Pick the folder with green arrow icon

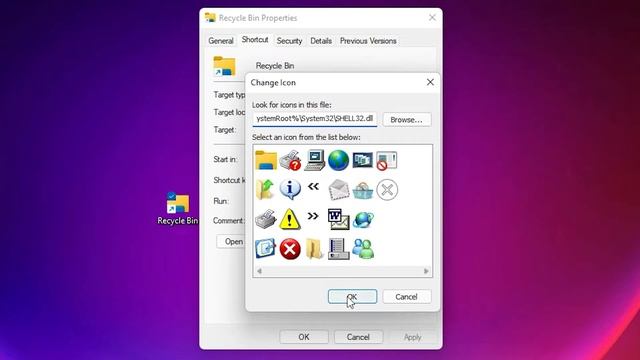[x=265, y=190]
